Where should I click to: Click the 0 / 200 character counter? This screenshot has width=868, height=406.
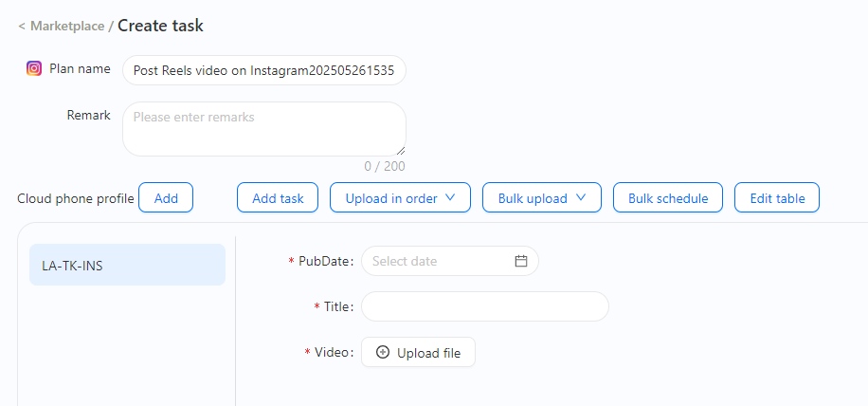point(385,166)
